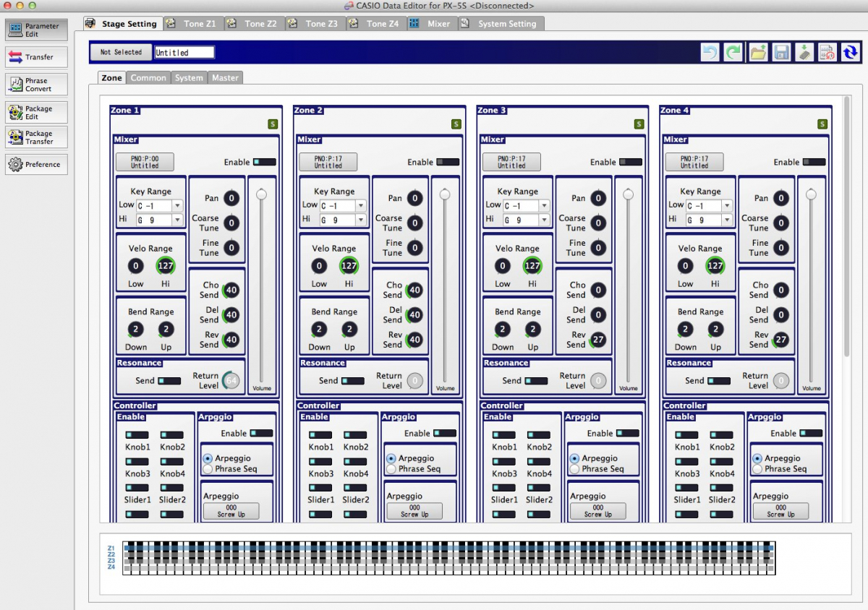Click the Untitled name input field
The height and width of the screenshot is (610, 868).
[184, 52]
